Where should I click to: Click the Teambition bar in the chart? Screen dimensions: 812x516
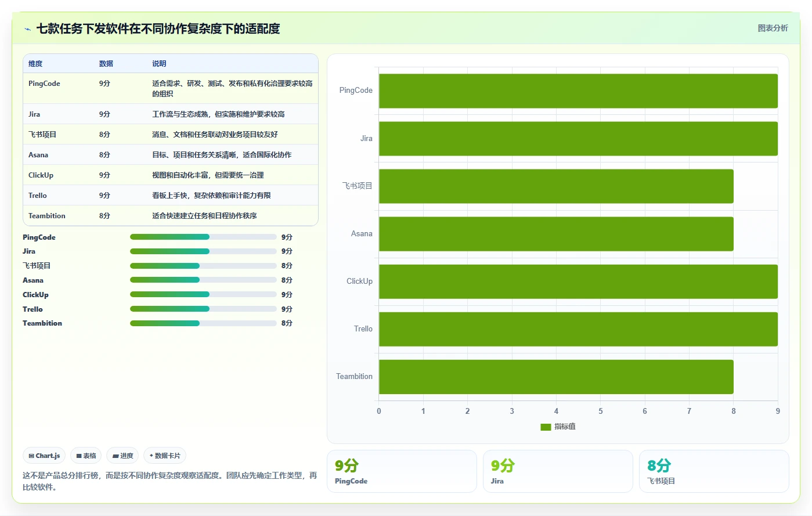556,377
